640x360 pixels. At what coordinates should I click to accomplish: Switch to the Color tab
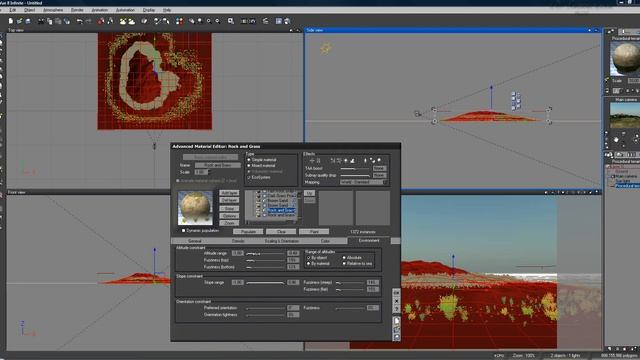coord(325,241)
